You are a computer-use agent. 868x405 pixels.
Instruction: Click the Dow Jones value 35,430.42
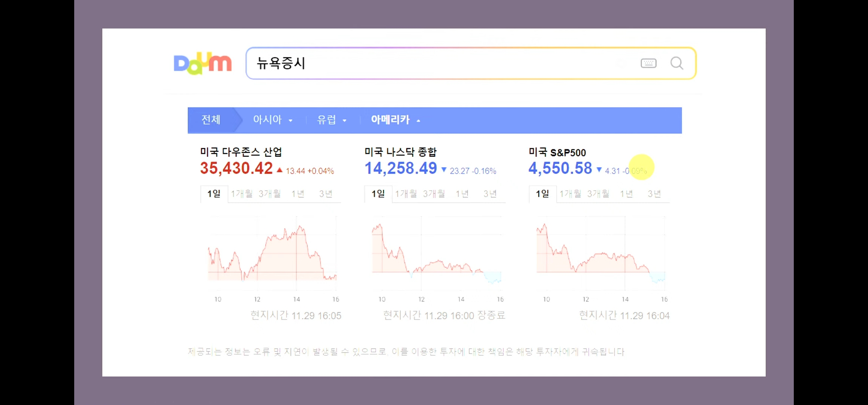point(236,168)
